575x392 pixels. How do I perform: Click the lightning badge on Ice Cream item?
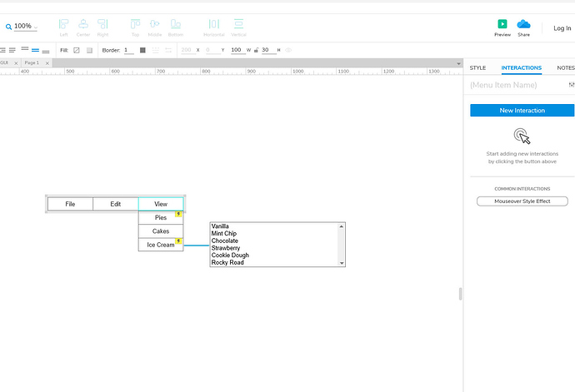(x=178, y=241)
